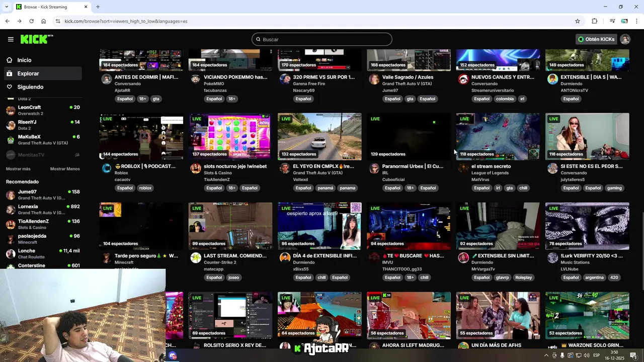This screenshot has height=362, width=644.
Task: Bookmark this page with star icon
Action: coord(578,21)
